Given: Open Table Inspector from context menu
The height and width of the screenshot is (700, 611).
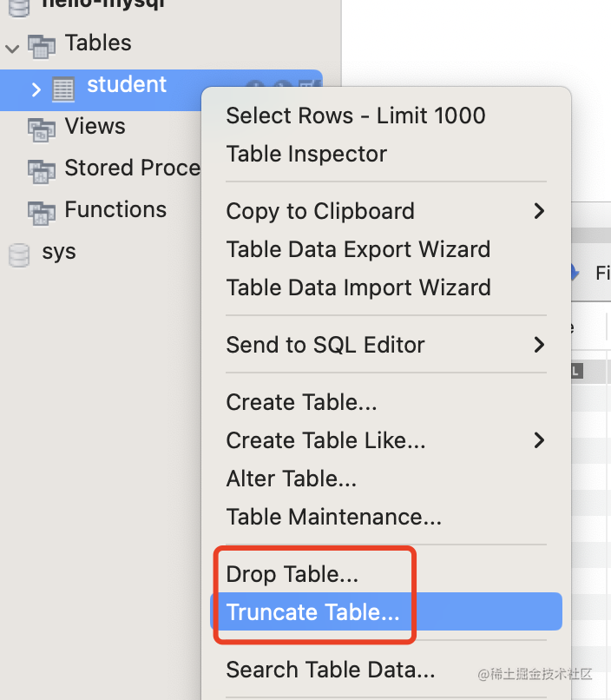Looking at the screenshot, I should coord(306,154).
